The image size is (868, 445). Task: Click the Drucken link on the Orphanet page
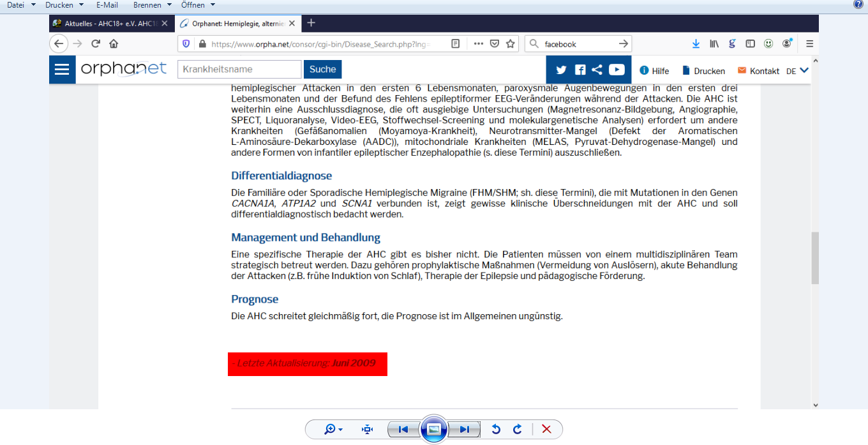(x=703, y=71)
